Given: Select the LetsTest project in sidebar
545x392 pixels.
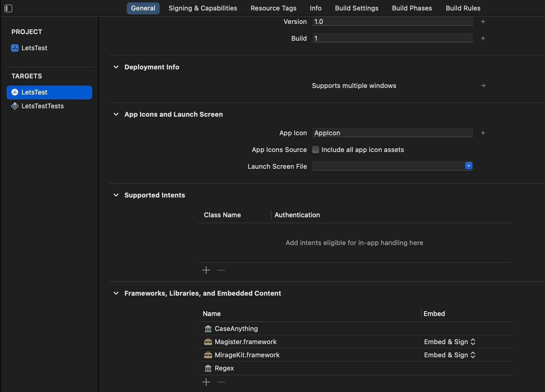Looking at the screenshot, I should point(34,48).
